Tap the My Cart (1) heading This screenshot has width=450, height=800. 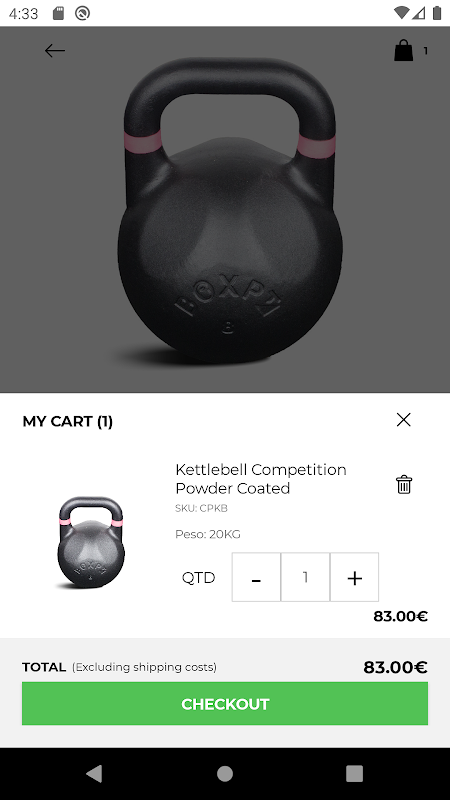tap(68, 421)
